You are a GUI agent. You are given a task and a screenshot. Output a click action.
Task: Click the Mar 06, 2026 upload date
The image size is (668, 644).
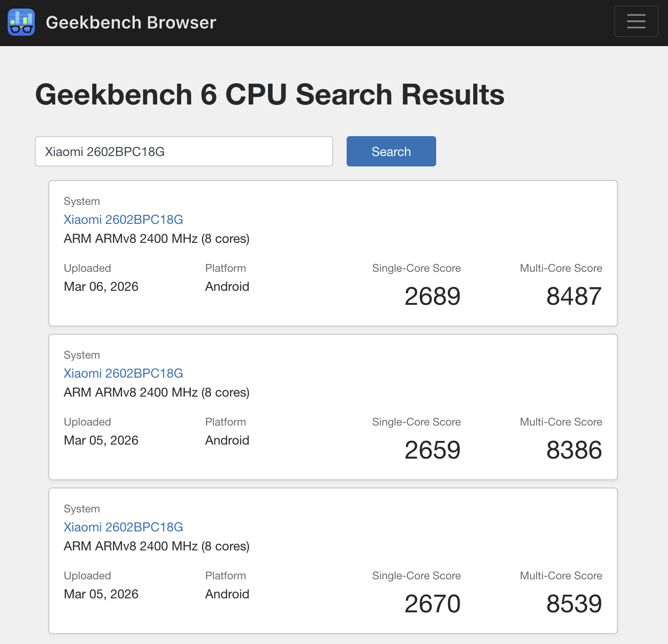tap(101, 287)
